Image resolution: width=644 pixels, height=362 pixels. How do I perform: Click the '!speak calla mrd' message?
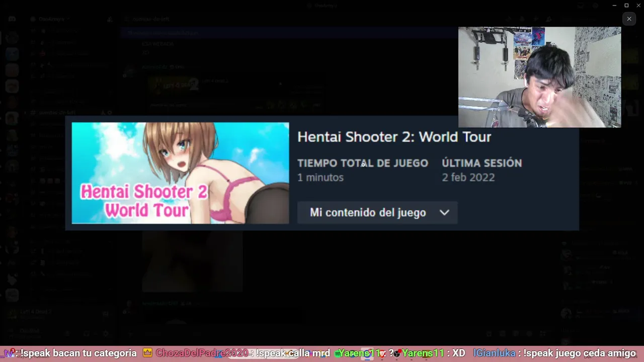click(293, 353)
